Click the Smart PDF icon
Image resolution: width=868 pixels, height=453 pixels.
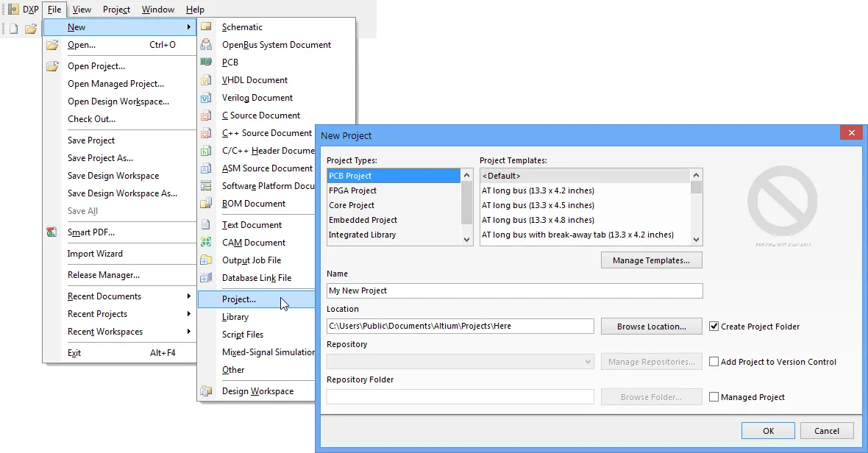point(52,232)
